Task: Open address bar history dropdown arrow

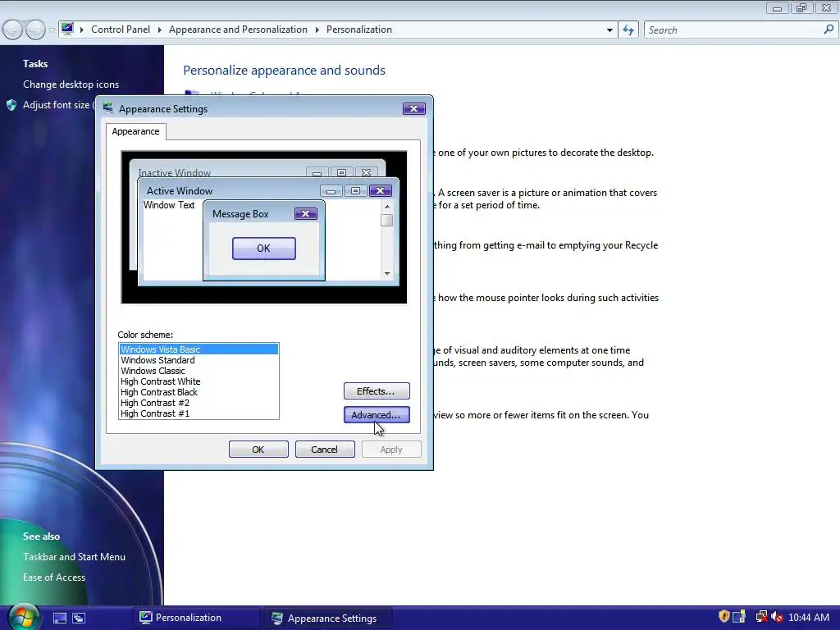Action: click(609, 30)
